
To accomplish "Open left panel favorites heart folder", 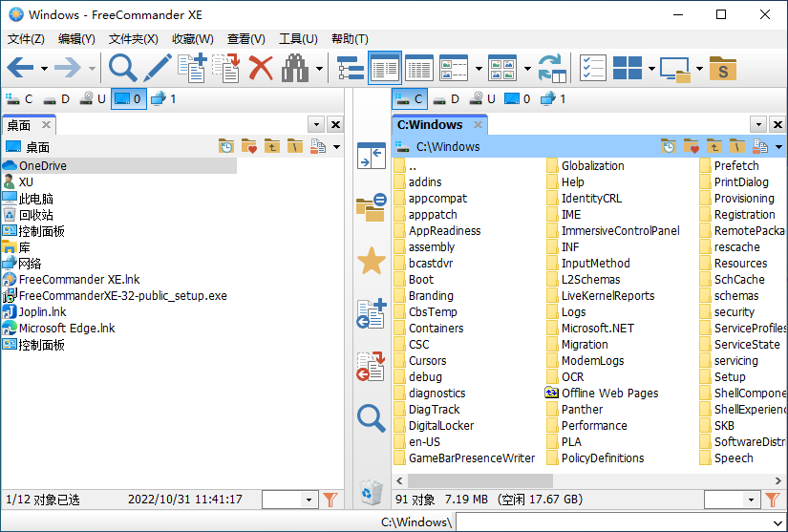I will click(248, 146).
